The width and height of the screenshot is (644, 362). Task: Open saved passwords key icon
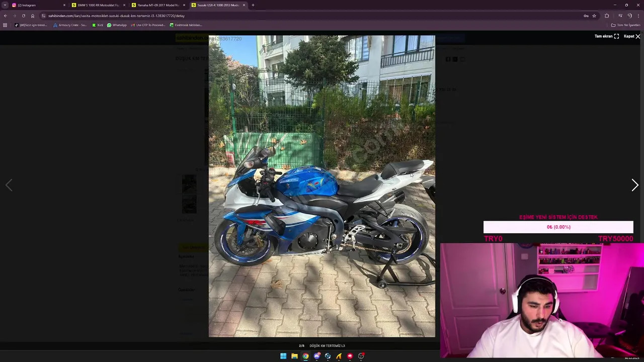pyautogui.click(x=586, y=16)
